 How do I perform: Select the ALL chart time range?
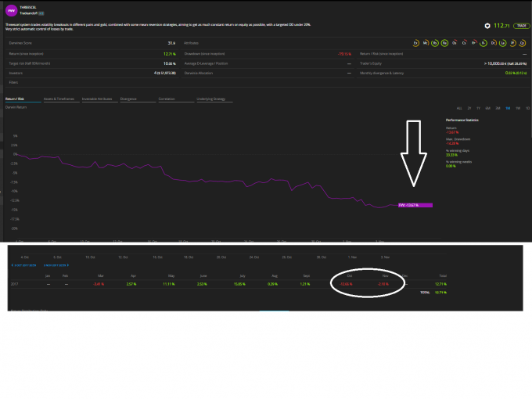pyautogui.click(x=459, y=108)
